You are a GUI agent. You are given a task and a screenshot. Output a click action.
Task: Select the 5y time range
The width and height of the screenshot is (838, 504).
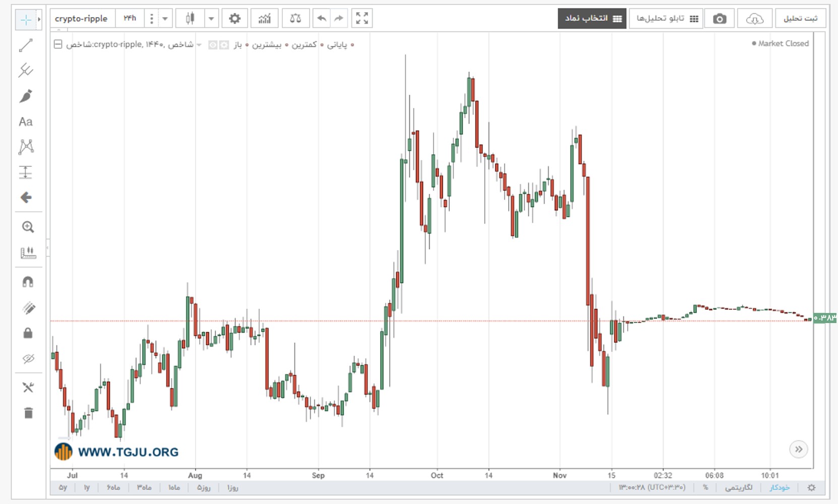63,488
